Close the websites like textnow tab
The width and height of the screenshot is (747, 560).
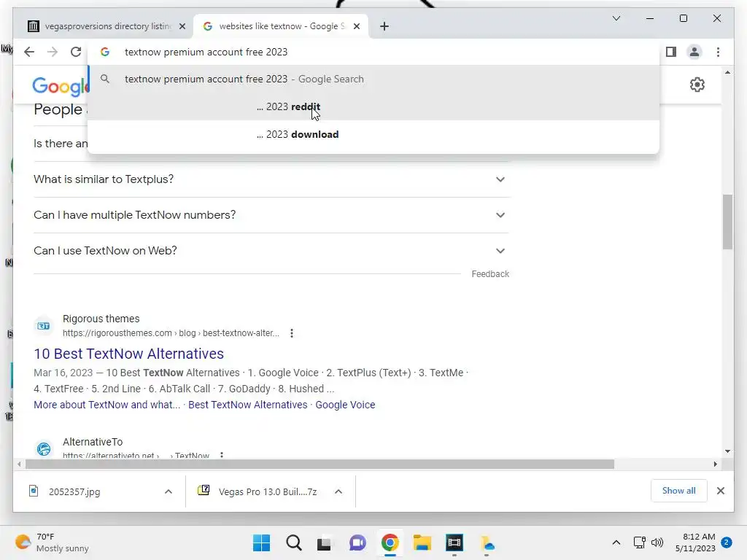tap(357, 27)
